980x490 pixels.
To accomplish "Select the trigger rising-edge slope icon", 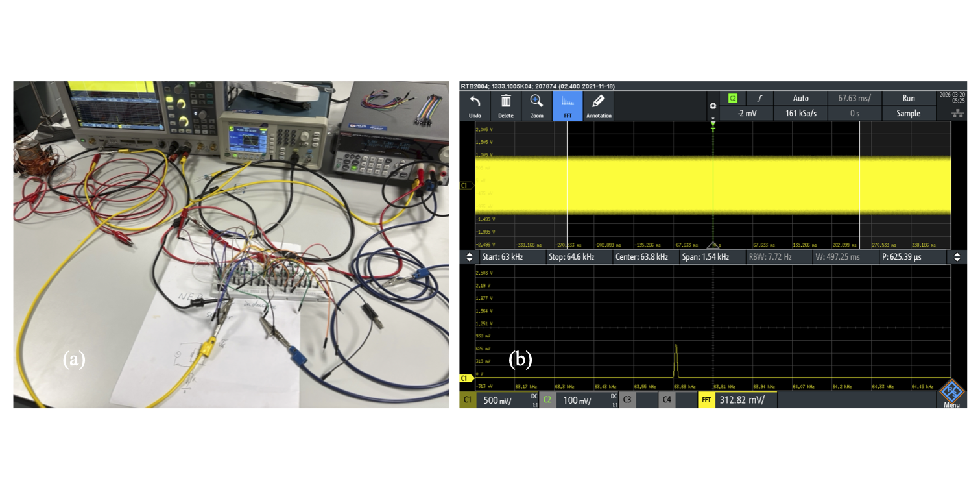I will 759,98.
